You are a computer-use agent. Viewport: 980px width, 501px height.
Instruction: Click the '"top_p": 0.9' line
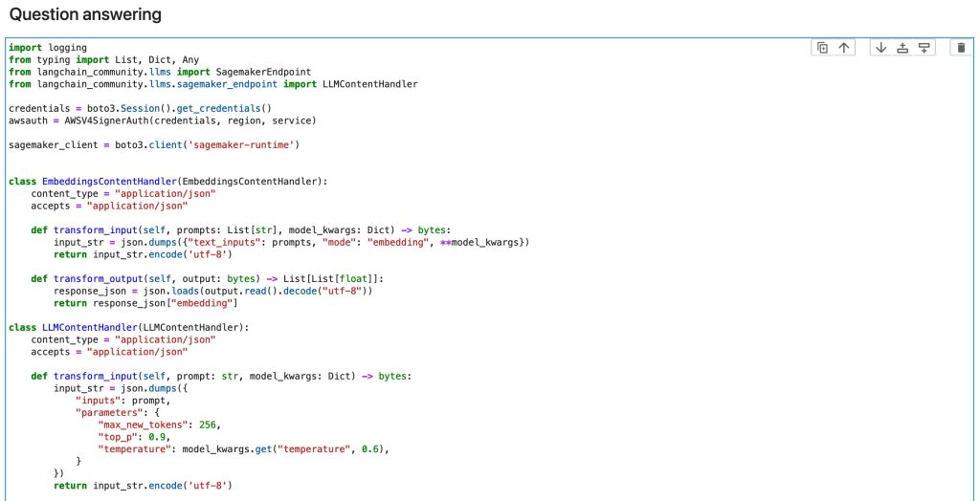pos(134,437)
